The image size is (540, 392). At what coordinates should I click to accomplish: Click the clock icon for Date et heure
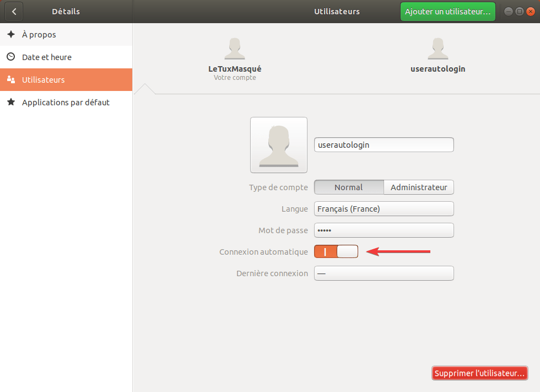click(x=11, y=57)
